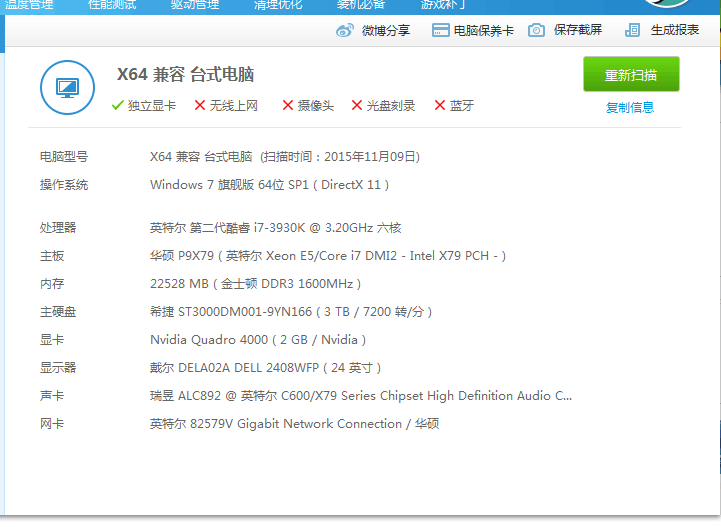Click the Weibo share icon

click(x=345, y=30)
